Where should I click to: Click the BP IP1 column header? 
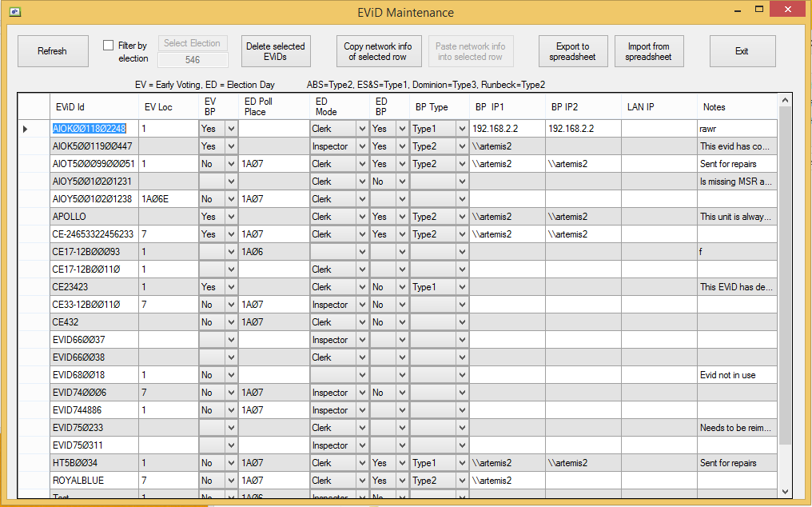click(507, 107)
